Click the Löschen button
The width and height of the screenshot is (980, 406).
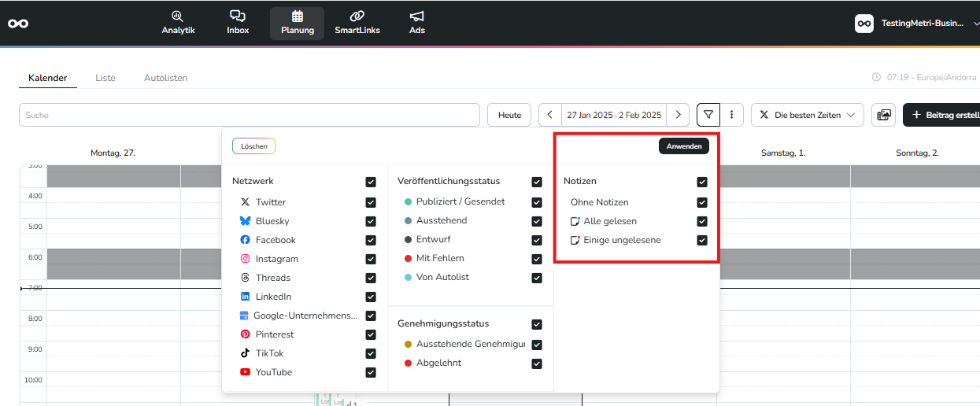tap(253, 146)
